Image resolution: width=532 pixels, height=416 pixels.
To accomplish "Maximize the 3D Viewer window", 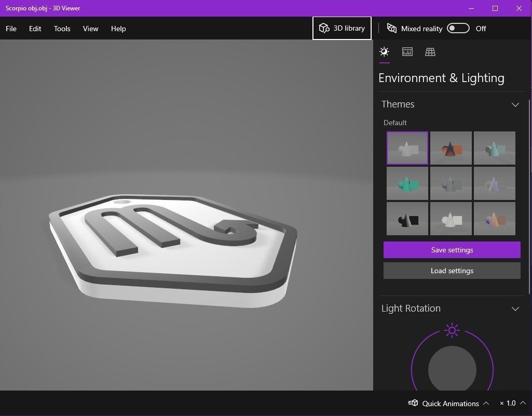I will pyautogui.click(x=495, y=8).
